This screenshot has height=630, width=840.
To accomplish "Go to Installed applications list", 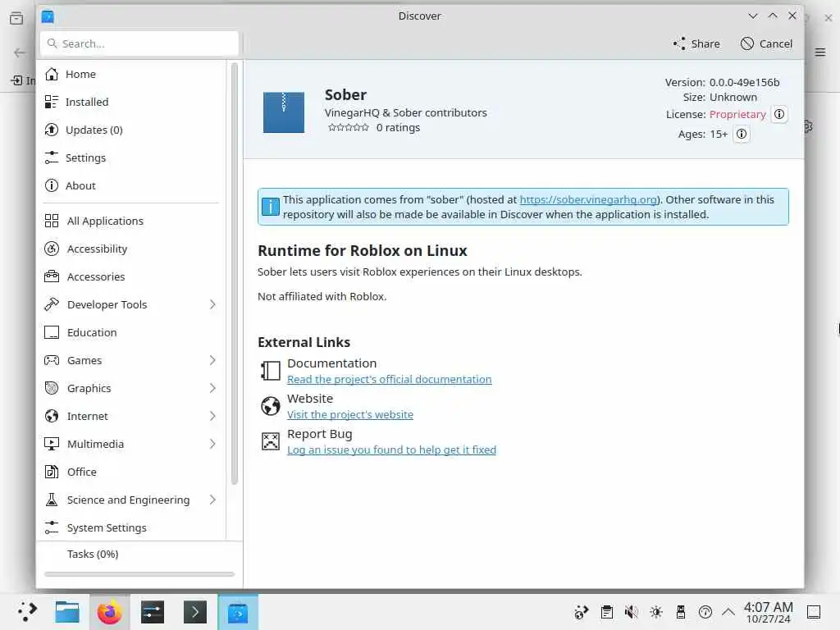I will [x=131, y=102].
